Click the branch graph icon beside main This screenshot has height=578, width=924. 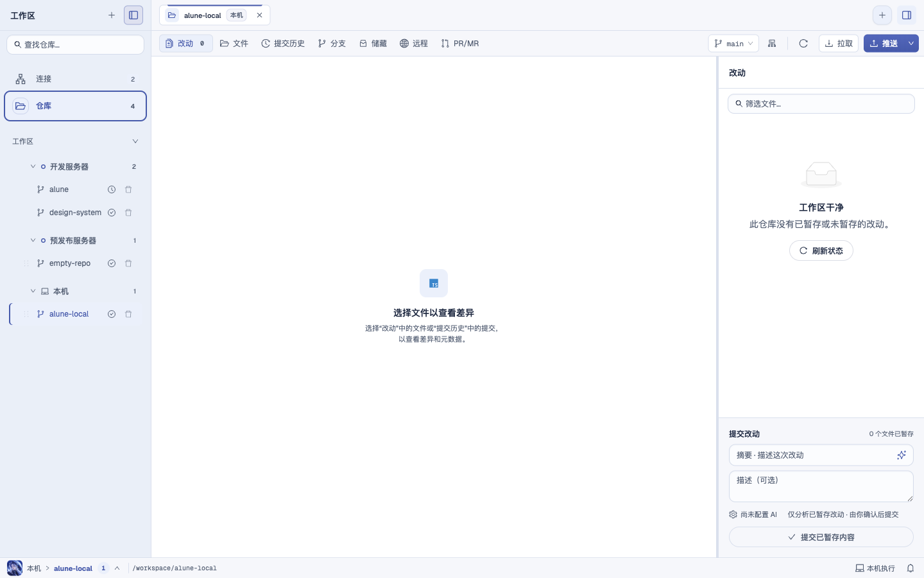click(772, 44)
